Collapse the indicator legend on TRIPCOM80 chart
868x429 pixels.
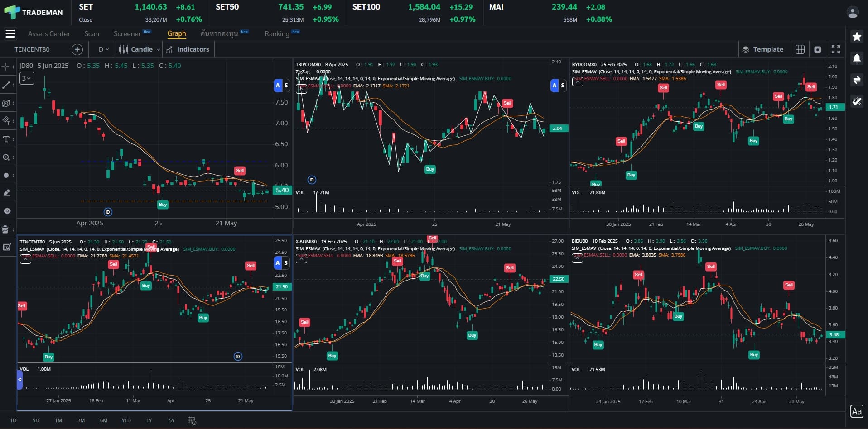tap(301, 89)
